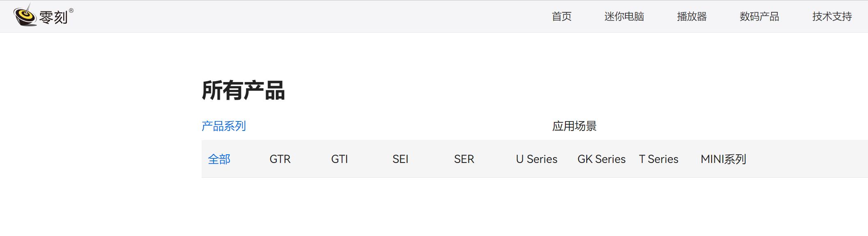The width and height of the screenshot is (868, 236).
Task: Select the MINI系列 filter
Action: [x=723, y=159]
